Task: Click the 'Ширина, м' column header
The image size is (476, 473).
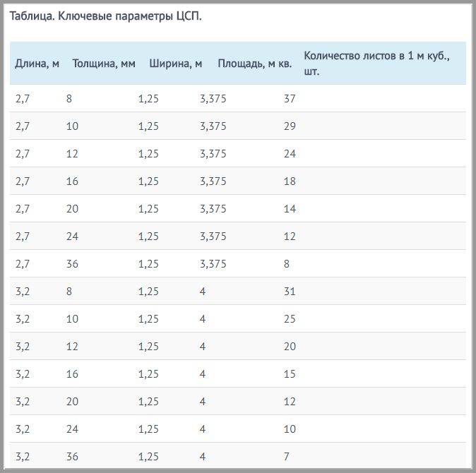Action: [175, 64]
